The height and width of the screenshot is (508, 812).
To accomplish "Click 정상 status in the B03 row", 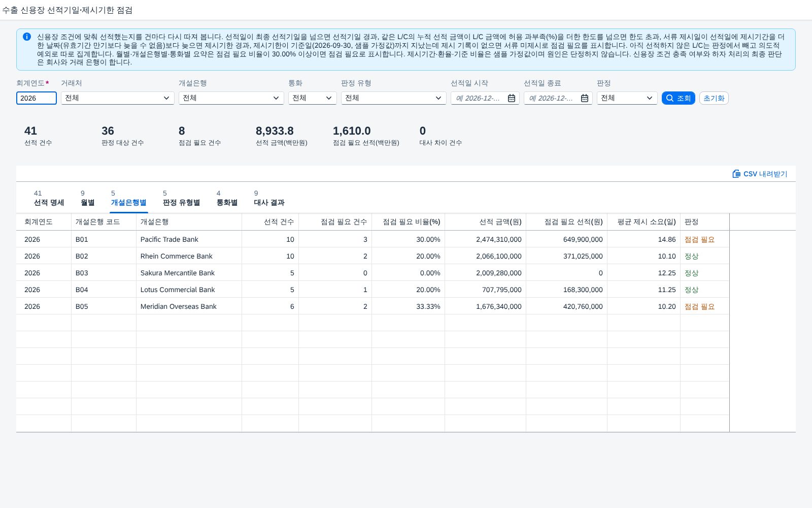I will [x=691, y=273].
